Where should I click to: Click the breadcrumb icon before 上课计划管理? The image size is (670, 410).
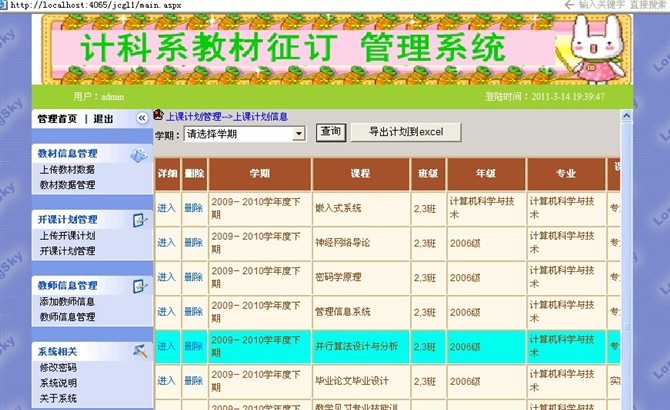(159, 116)
